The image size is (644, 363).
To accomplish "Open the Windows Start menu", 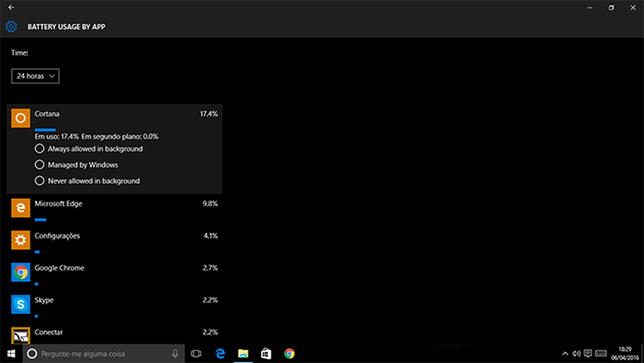I will click(11, 354).
